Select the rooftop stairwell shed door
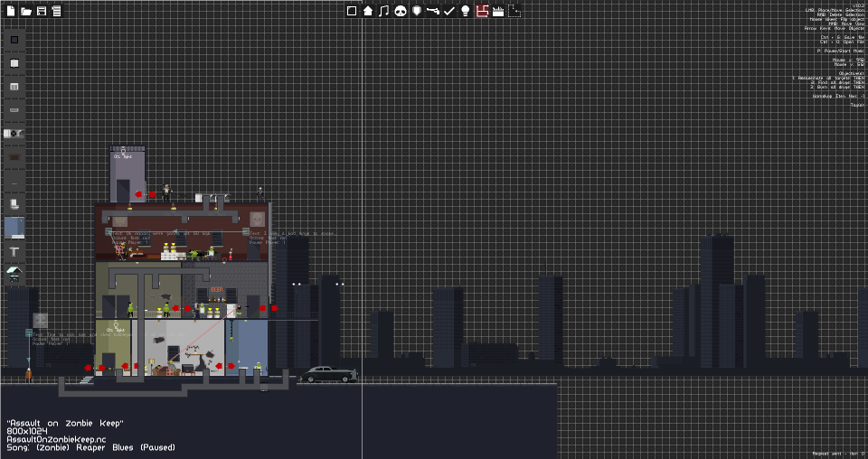868x459 pixels. [123, 191]
